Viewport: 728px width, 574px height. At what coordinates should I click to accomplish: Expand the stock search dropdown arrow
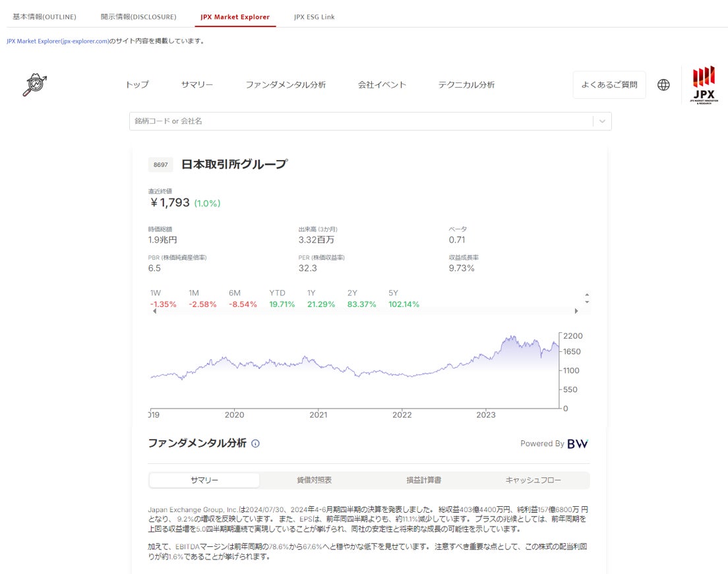click(x=602, y=121)
